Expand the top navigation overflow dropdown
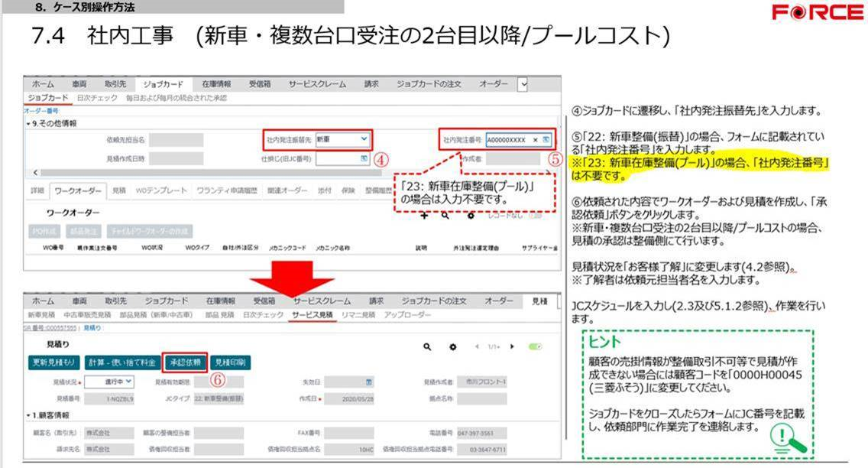Viewport: 868px width, 468px height. (x=523, y=84)
